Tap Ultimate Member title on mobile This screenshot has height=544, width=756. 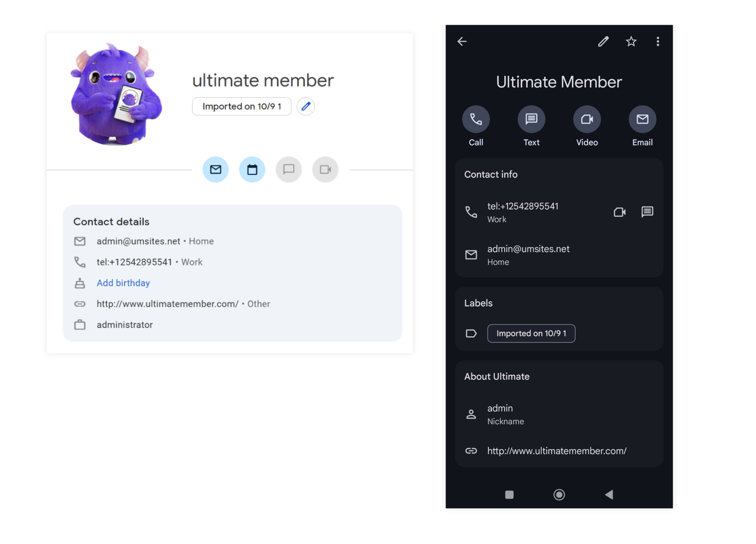[559, 82]
